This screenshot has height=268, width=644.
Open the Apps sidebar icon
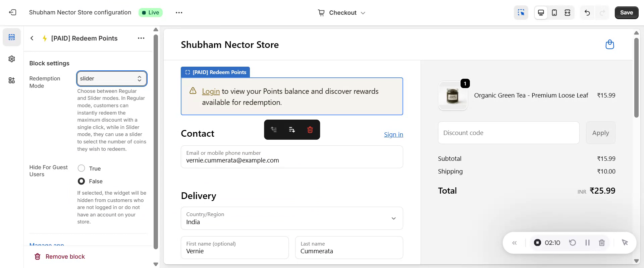tap(12, 80)
